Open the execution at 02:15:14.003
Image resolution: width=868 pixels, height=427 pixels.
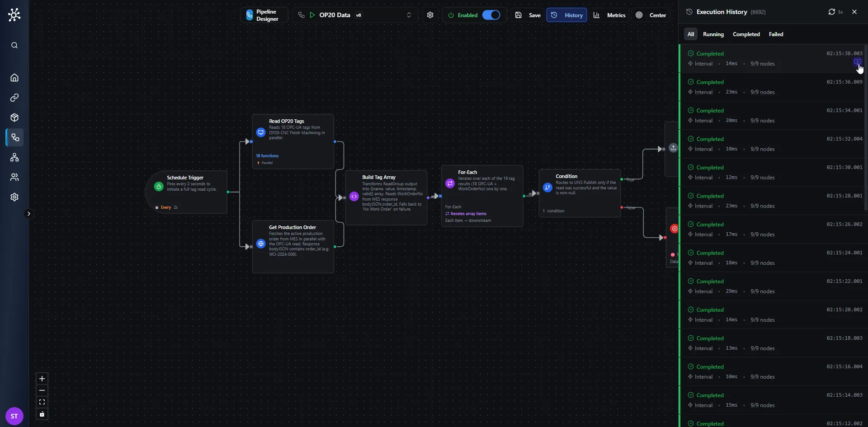[x=773, y=400]
